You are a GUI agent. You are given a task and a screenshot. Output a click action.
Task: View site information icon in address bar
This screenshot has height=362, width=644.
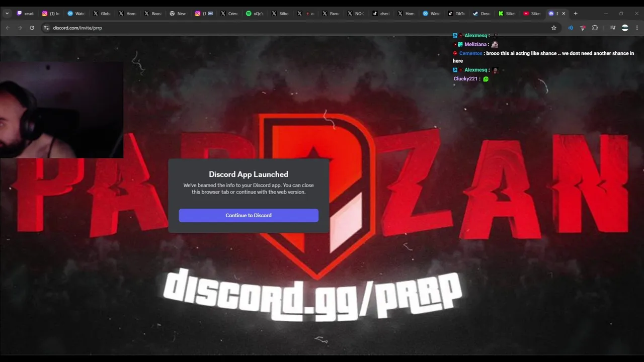(x=46, y=28)
